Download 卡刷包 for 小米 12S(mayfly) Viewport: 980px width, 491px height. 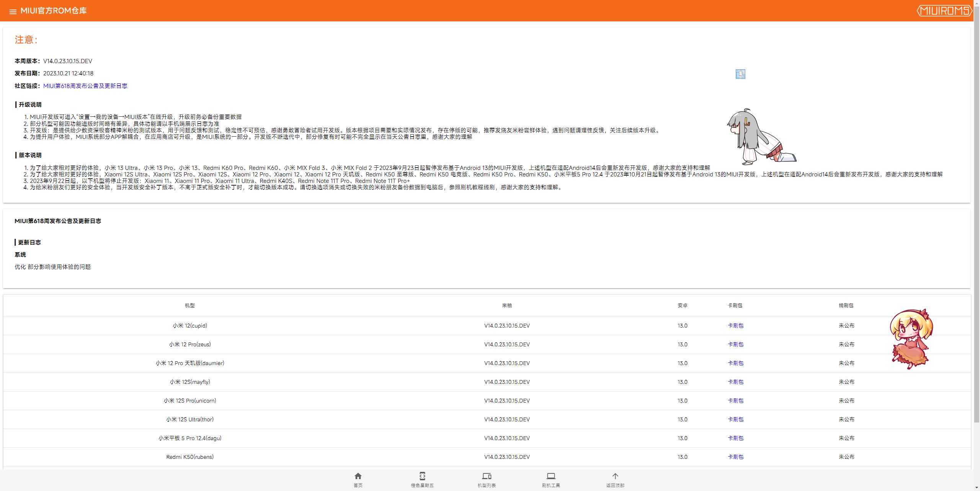click(735, 382)
